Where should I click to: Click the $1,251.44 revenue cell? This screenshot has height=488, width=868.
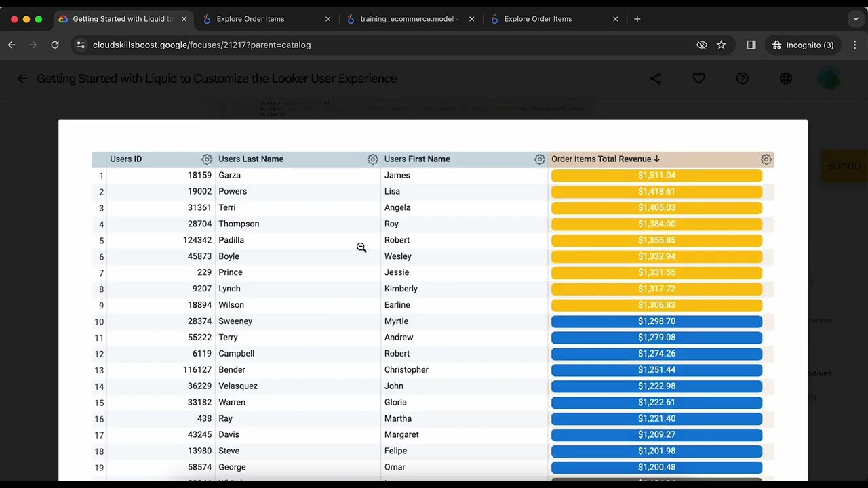656,370
